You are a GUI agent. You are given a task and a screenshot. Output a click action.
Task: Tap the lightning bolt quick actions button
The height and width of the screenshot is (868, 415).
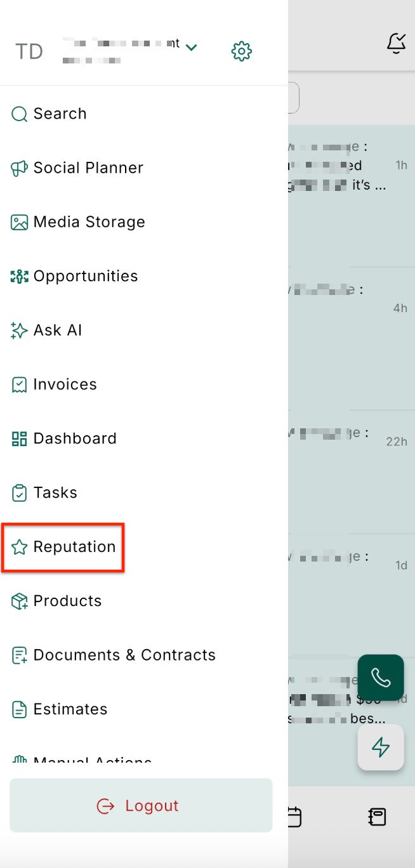coord(381,747)
